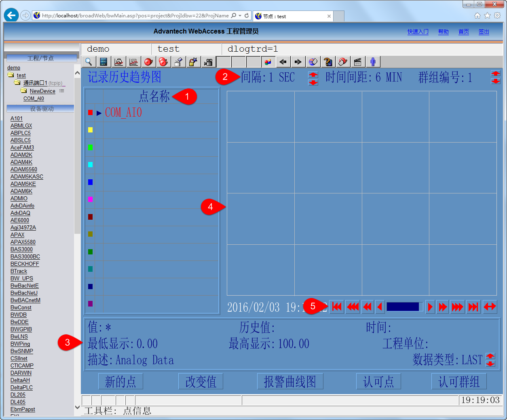Viewport: 507px width, 420px height.
Task: Click the dark blue trend time scrollbar
Action: click(403, 307)
